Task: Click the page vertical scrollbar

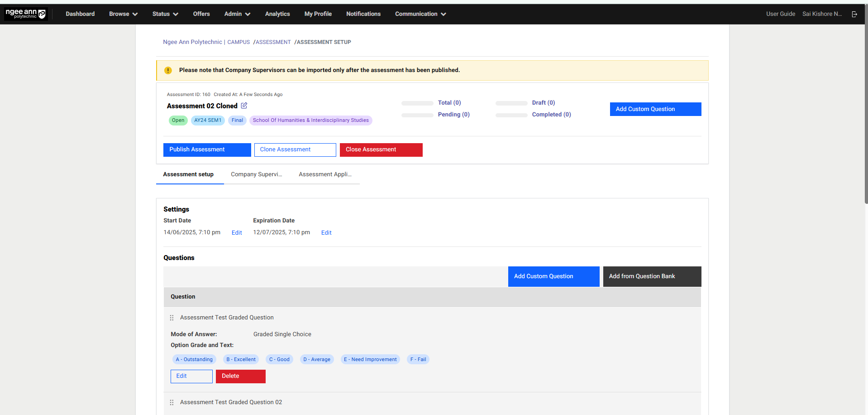Action: pos(866,113)
